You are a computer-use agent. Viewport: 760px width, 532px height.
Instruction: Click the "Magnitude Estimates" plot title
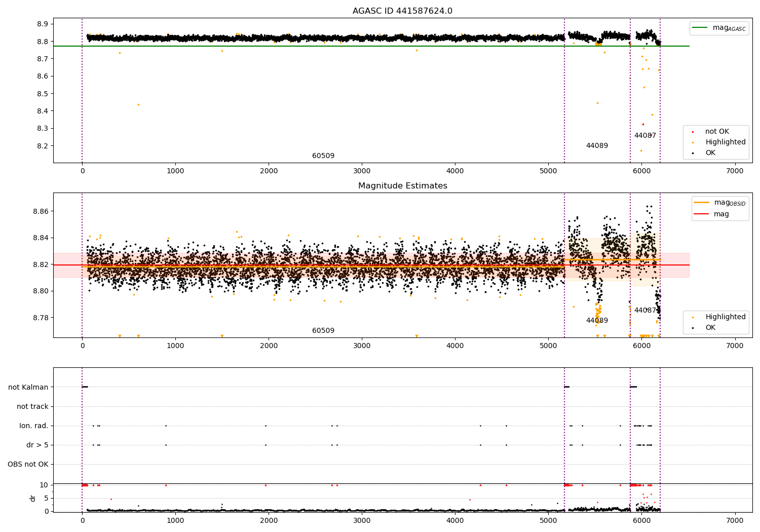click(x=402, y=185)
